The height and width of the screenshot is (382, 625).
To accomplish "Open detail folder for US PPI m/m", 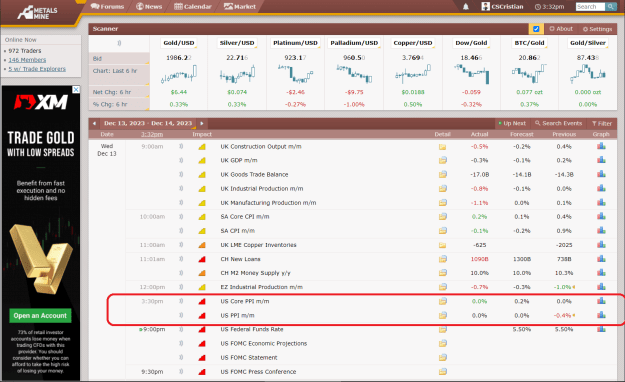I will click(x=442, y=315).
